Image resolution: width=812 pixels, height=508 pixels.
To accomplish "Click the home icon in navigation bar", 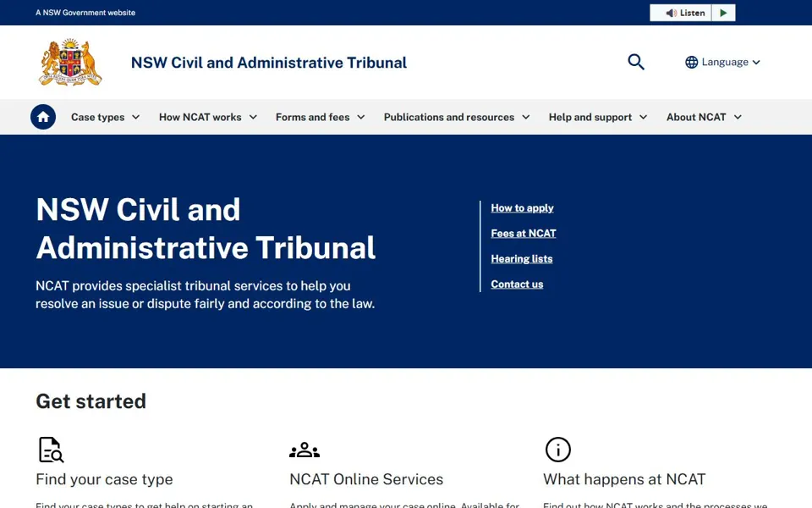I will click(x=43, y=117).
